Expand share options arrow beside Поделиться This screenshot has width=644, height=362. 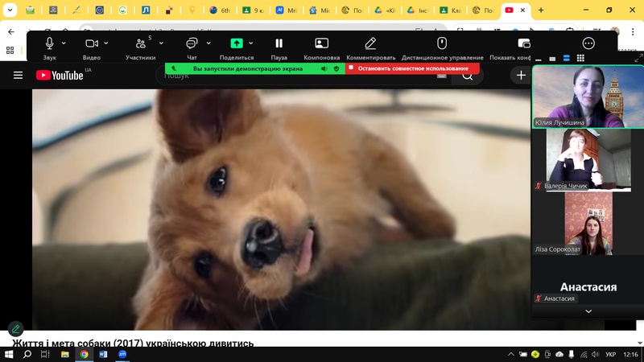pyautogui.click(x=251, y=43)
